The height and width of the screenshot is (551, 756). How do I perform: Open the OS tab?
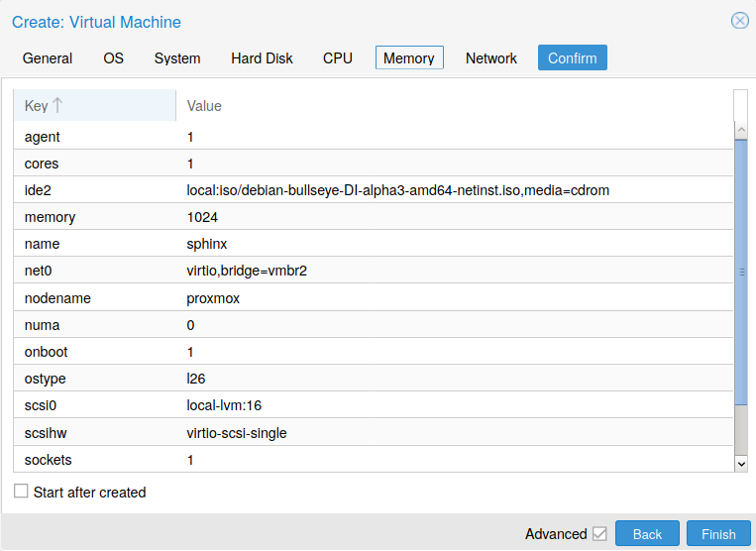[x=113, y=58]
